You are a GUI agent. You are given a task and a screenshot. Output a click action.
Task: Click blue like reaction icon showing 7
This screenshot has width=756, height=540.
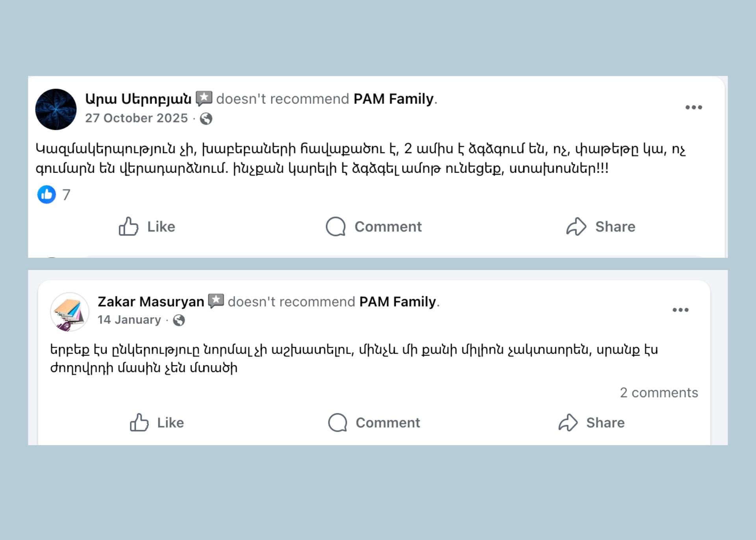[46, 194]
